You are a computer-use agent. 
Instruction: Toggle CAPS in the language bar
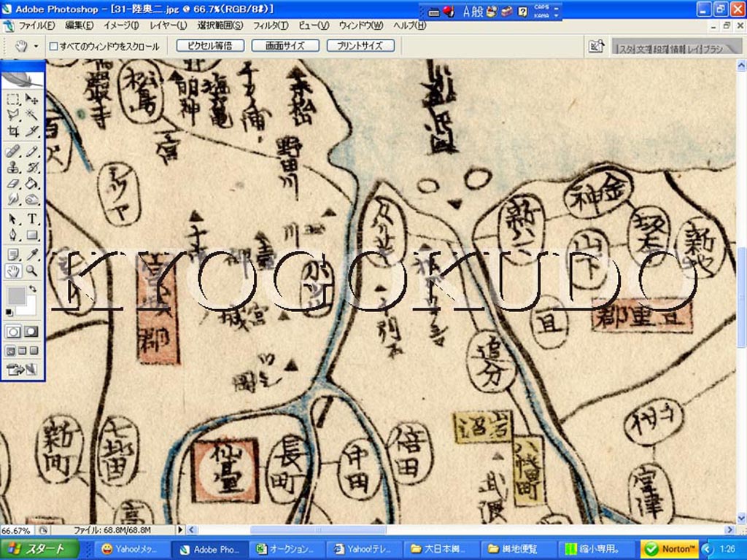(x=541, y=7)
